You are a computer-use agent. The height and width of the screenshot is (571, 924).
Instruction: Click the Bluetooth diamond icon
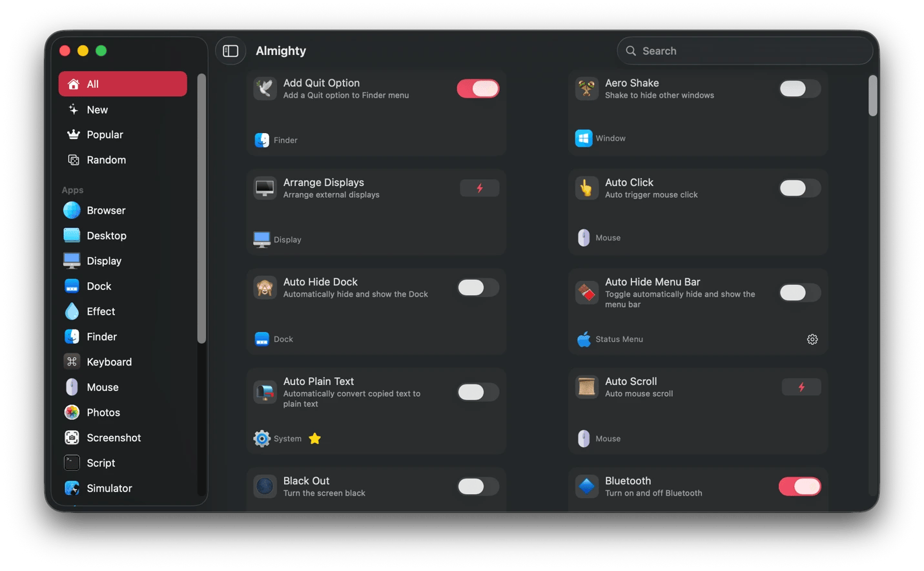point(586,486)
